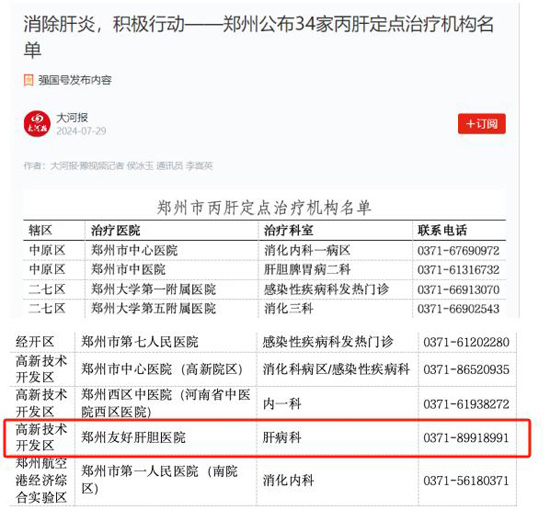Click the author line under the publisher
This screenshot has height=521, width=550.
(118, 166)
